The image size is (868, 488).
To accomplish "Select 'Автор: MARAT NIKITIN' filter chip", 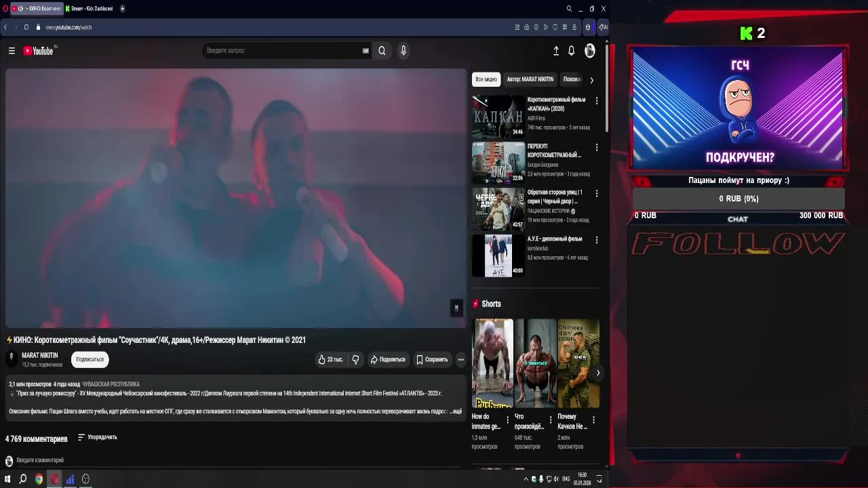I will tap(530, 79).
